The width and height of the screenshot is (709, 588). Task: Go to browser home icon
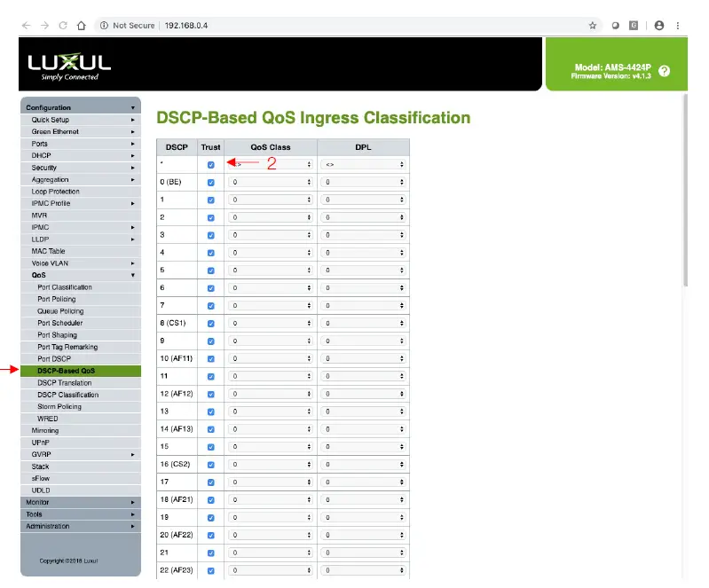(x=82, y=26)
